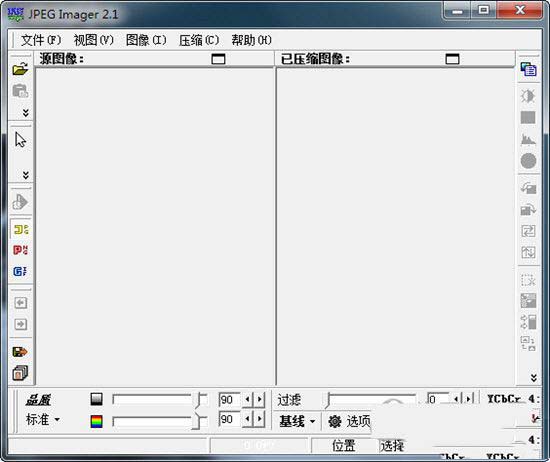Screen dimensions: 550x462
Task: Decrease the lower quality value with left arrow
Action: [247, 419]
